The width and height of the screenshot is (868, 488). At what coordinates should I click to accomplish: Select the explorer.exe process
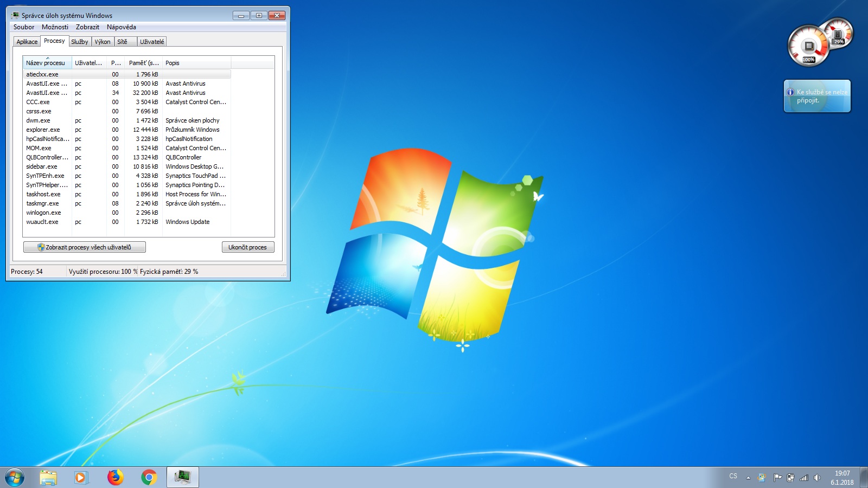[x=127, y=130]
